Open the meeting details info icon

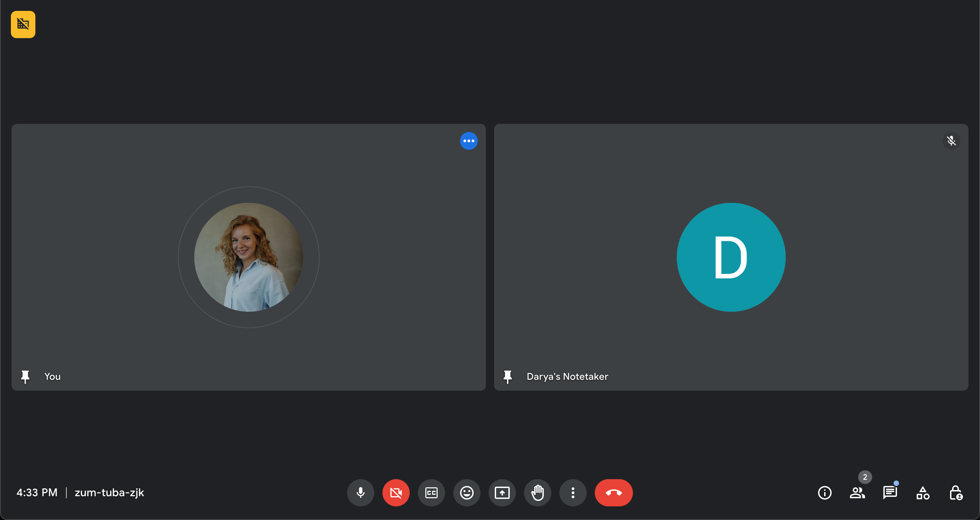point(824,493)
